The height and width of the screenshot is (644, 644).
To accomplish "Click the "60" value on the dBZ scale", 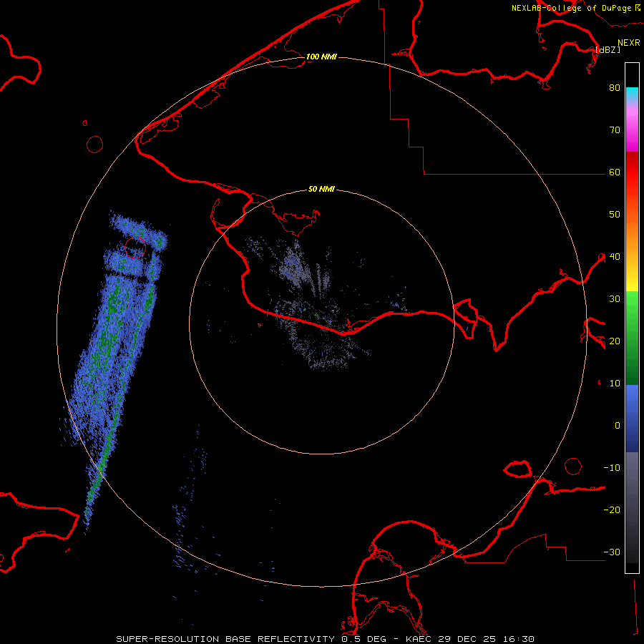I will (615, 172).
